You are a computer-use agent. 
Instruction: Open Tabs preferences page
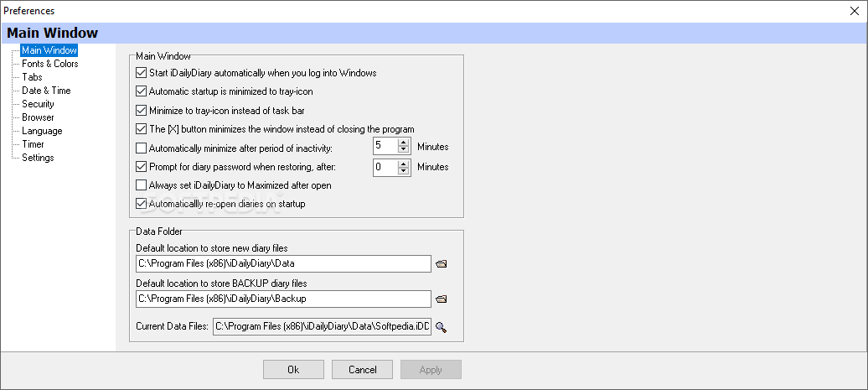pos(32,77)
